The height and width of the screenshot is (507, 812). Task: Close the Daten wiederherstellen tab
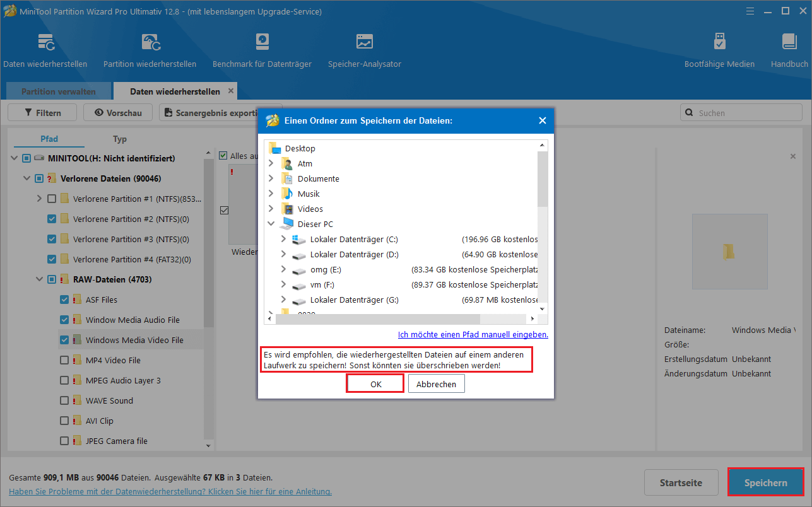[x=231, y=91]
